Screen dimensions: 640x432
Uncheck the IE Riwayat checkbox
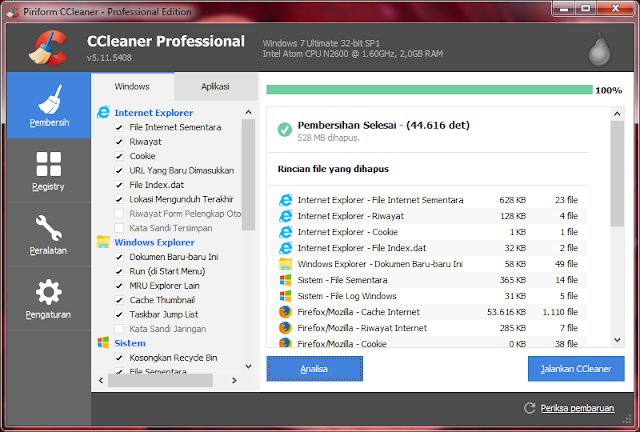[x=119, y=142]
